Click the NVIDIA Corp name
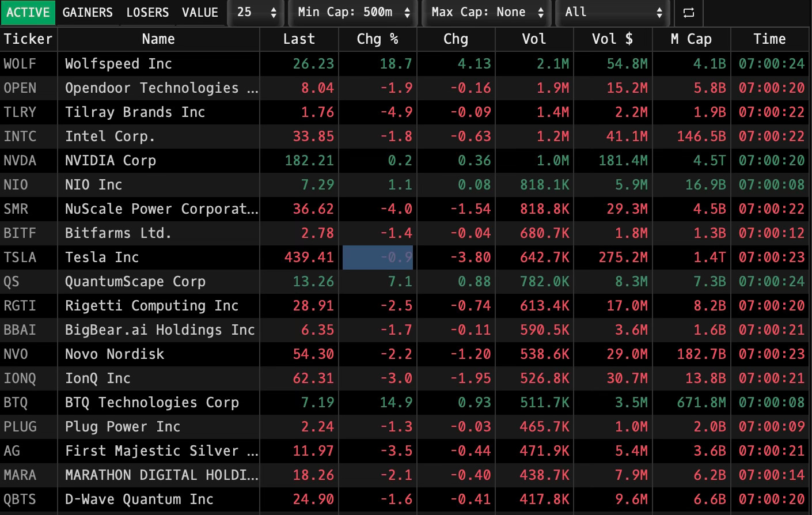Image resolution: width=812 pixels, height=515 pixels. tap(111, 161)
